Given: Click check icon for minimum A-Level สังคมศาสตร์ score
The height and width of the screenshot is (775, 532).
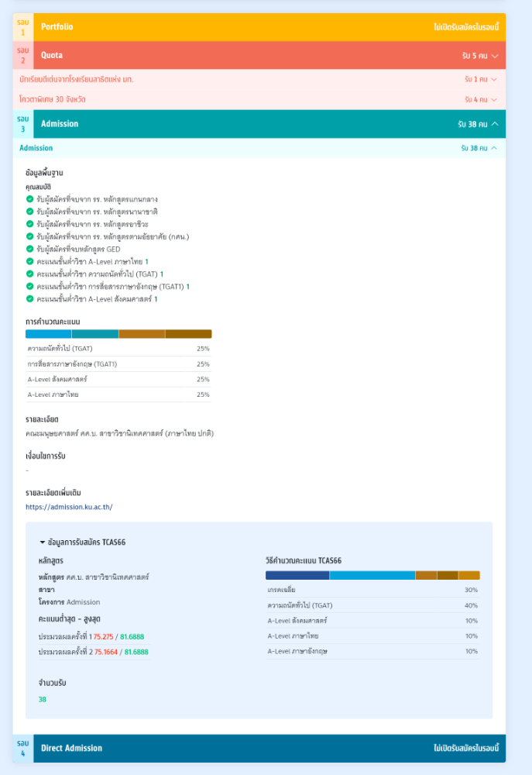Looking at the screenshot, I should pyautogui.click(x=29, y=298).
